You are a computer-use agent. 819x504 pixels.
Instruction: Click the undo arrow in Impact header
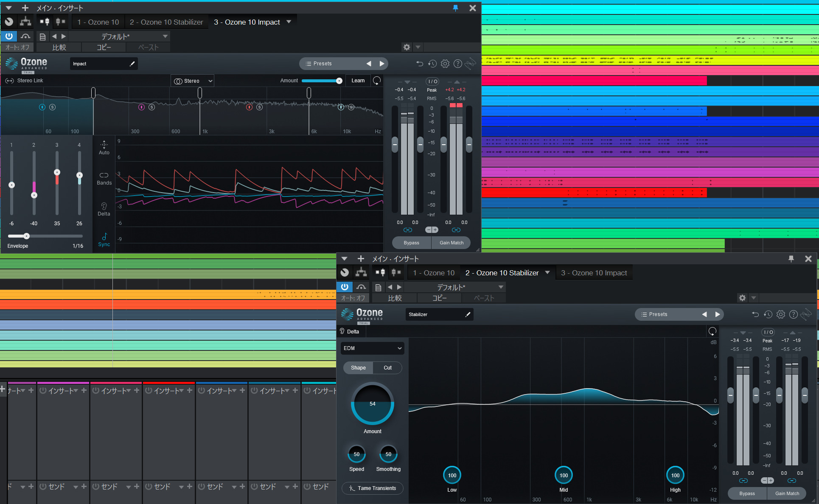420,64
